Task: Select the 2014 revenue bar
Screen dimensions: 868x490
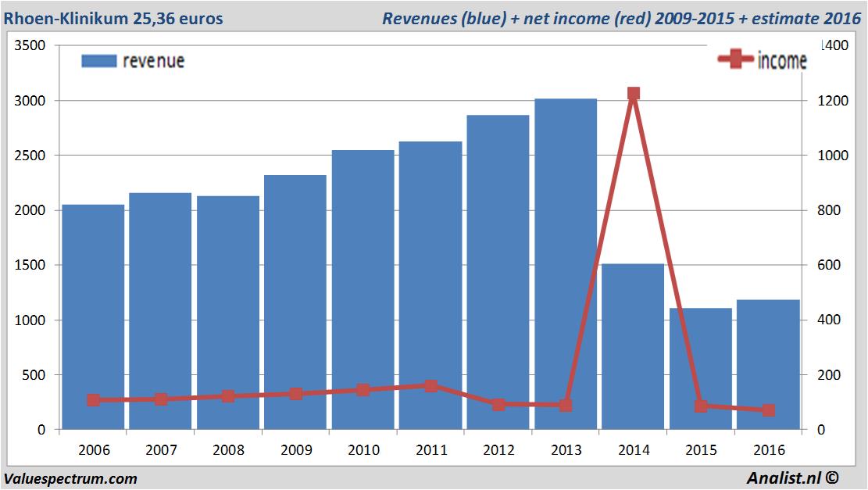Action: point(634,347)
